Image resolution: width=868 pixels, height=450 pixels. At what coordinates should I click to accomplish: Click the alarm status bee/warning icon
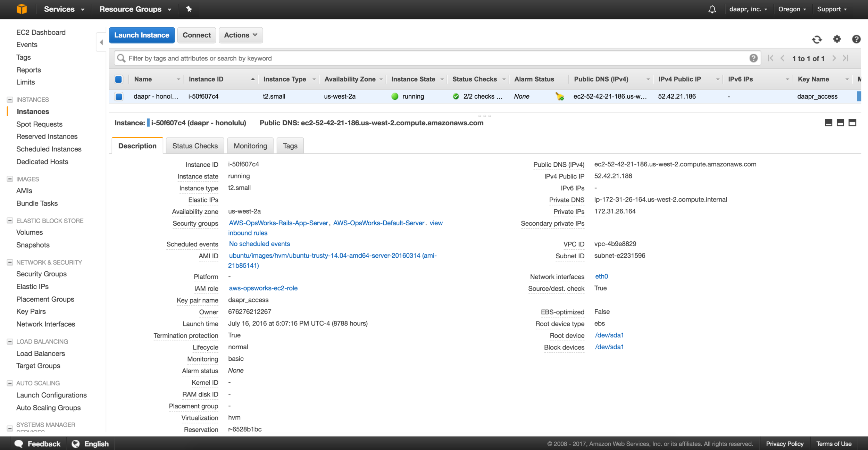coord(559,95)
